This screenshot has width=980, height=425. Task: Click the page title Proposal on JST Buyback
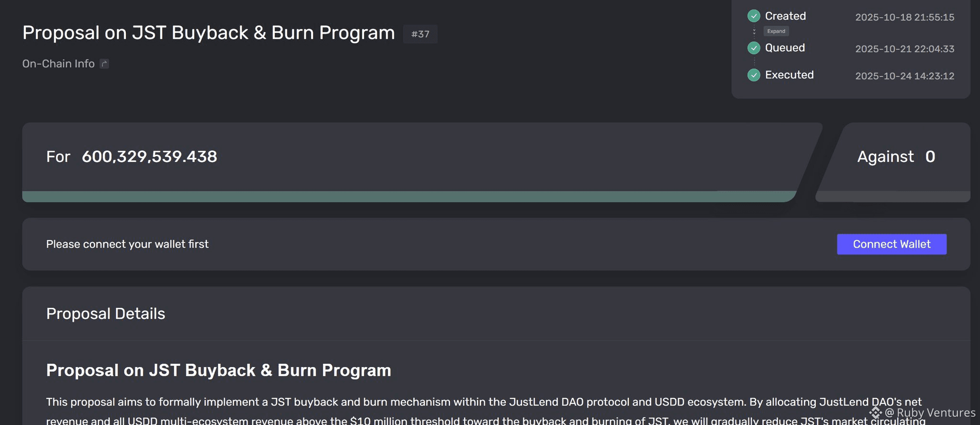pos(209,33)
